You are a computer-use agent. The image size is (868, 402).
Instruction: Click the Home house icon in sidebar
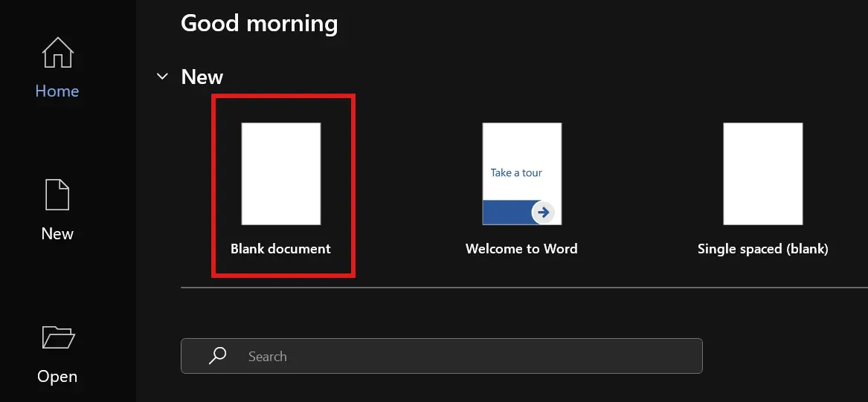[57, 53]
